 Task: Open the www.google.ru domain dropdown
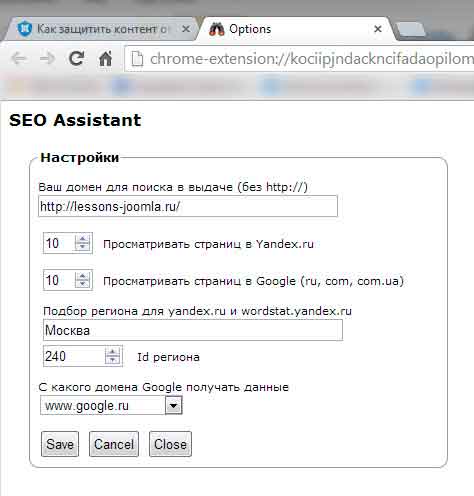111,406
